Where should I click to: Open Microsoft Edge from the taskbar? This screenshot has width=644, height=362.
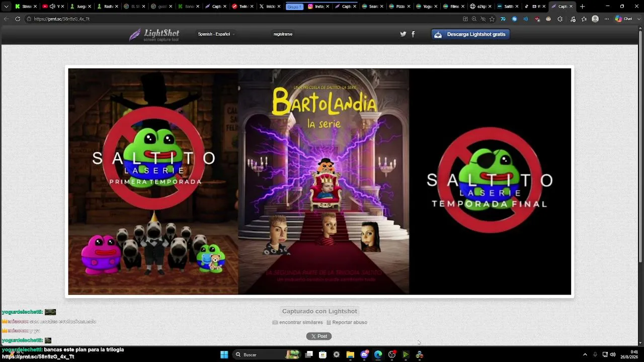(x=378, y=354)
